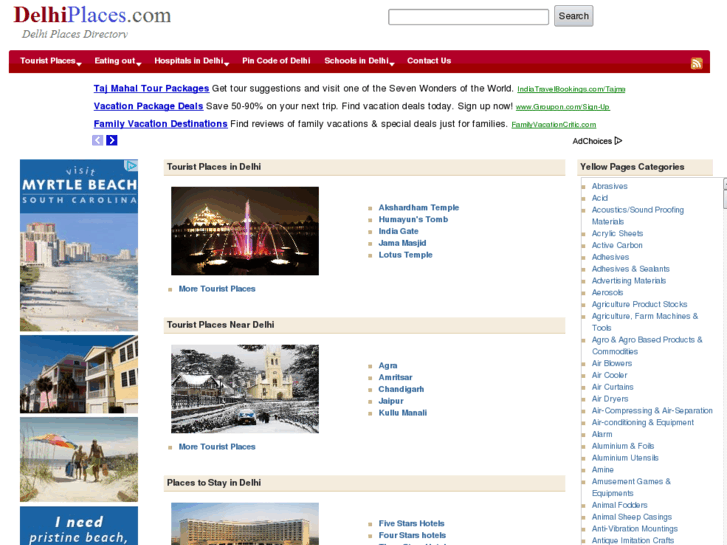
Task: Expand the Eating out menu
Action: 118,61
